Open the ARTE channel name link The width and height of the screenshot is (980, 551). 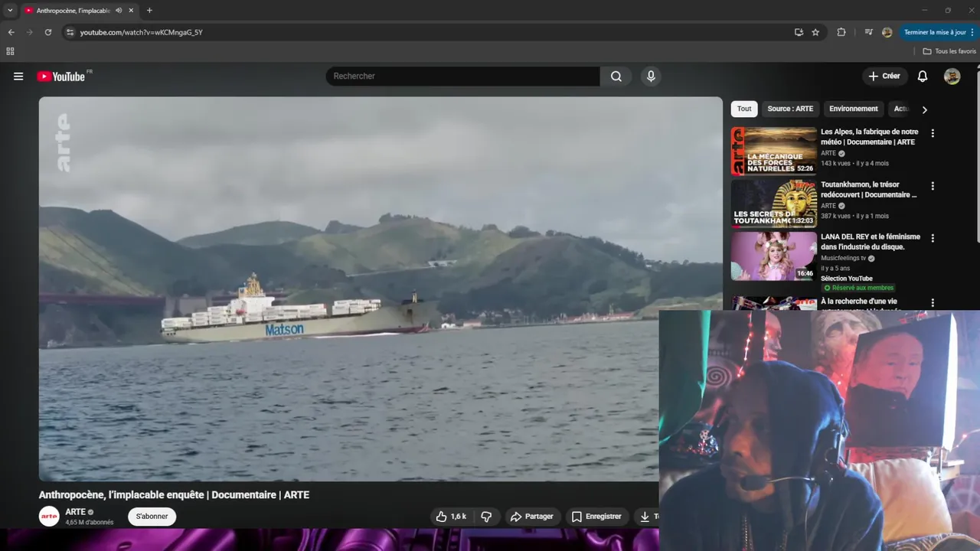click(x=75, y=512)
